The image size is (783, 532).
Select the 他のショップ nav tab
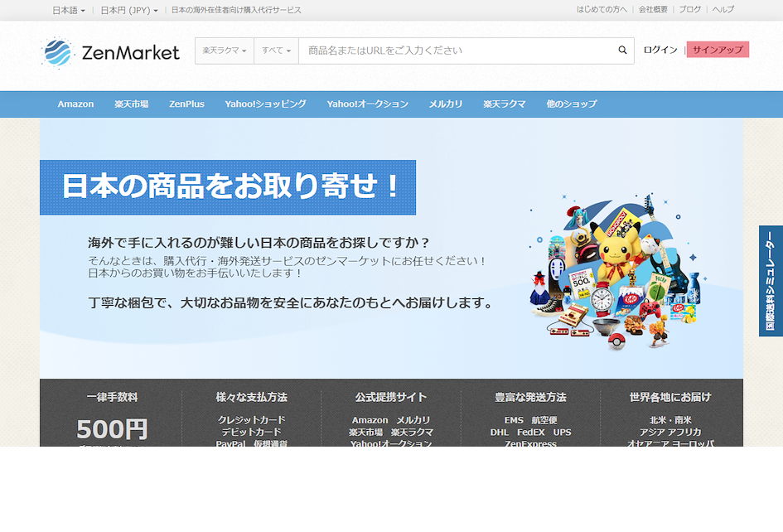[571, 104]
